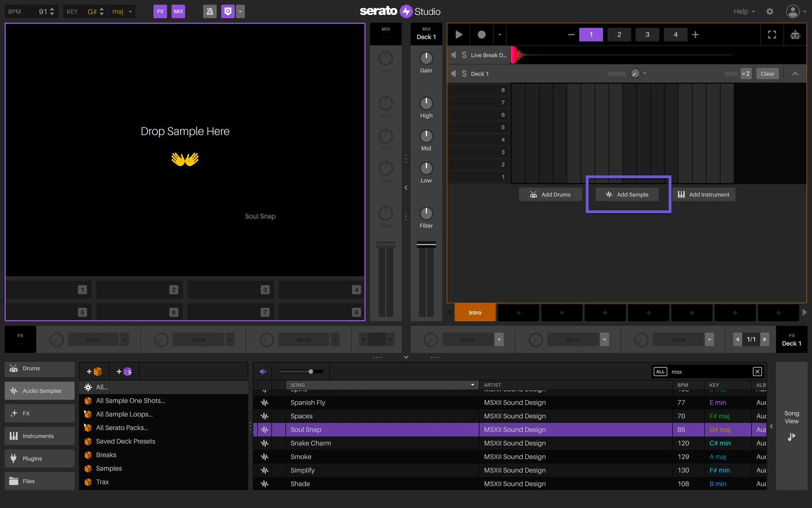Image resolution: width=812 pixels, height=508 pixels.
Task: Open Song View
Action: point(792,426)
